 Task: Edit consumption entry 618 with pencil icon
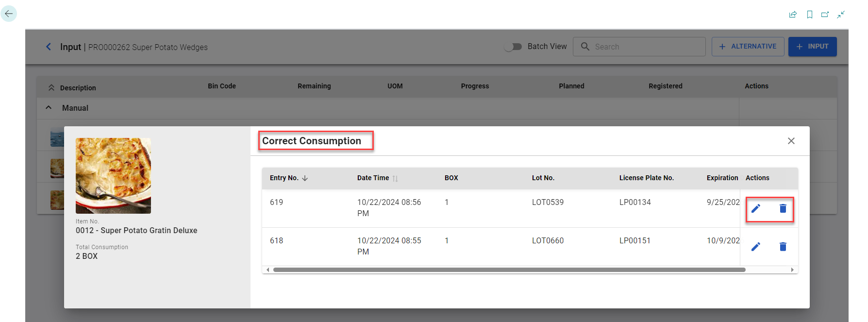click(756, 247)
